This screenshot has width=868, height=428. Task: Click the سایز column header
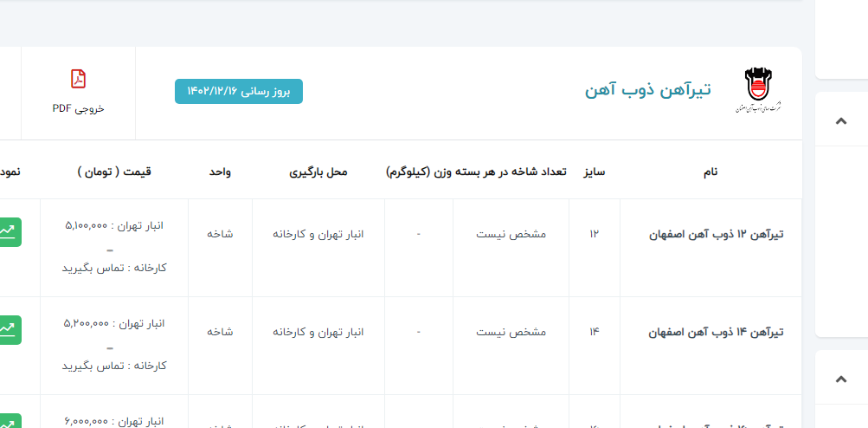pyautogui.click(x=594, y=172)
